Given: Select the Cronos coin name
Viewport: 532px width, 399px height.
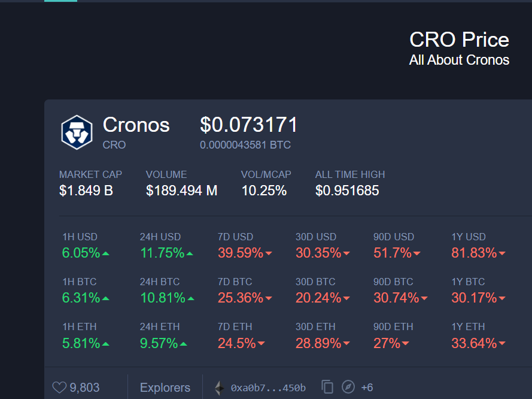Looking at the screenshot, I should pyautogui.click(x=136, y=125).
